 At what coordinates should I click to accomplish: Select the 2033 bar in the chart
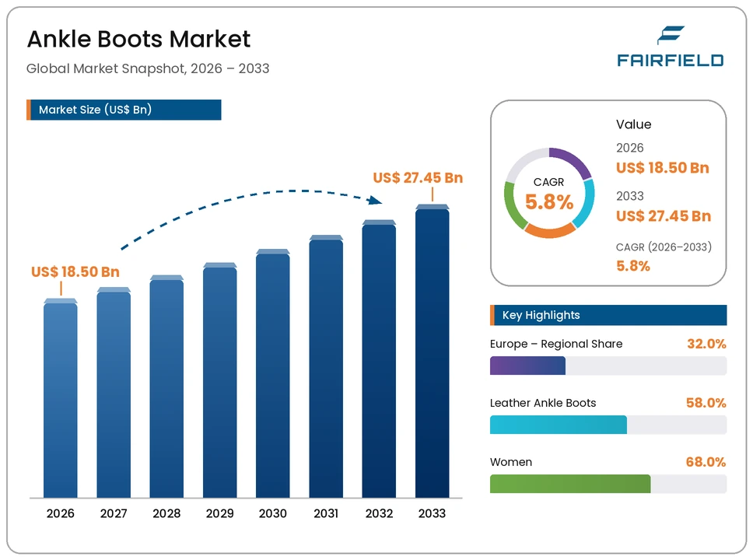pos(433,351)
